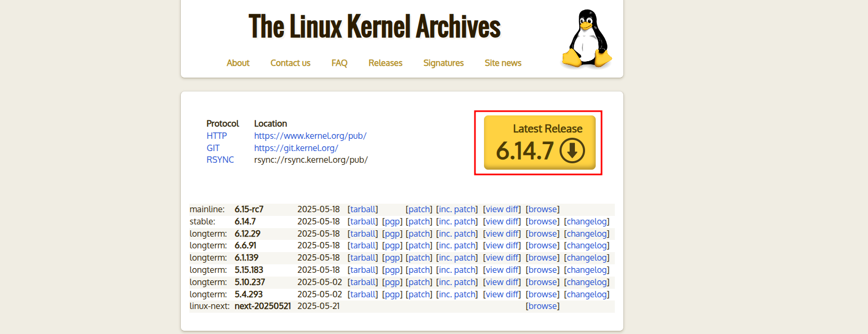
Task: View diff for longterm 5.15.183
Action: click(502, 270)
